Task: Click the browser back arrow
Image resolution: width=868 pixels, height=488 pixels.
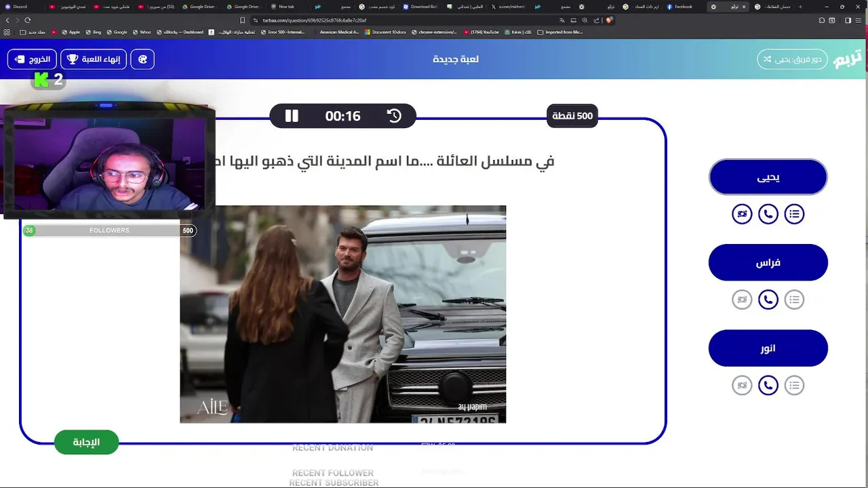Action: [x=7, y=20]
